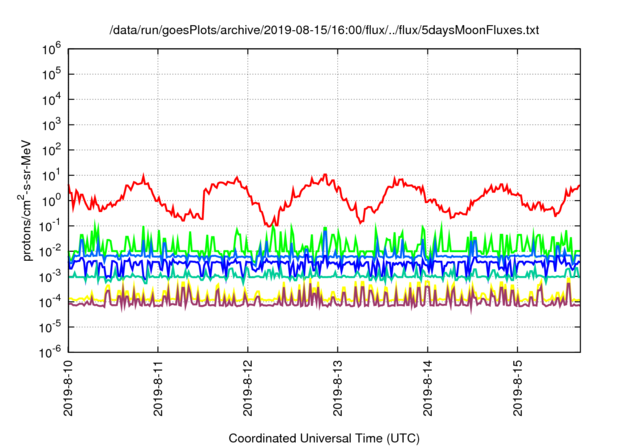
Task: Click the 10^-5 y-axis tick label
Action: pyautogui.click(x=50, y=328)
